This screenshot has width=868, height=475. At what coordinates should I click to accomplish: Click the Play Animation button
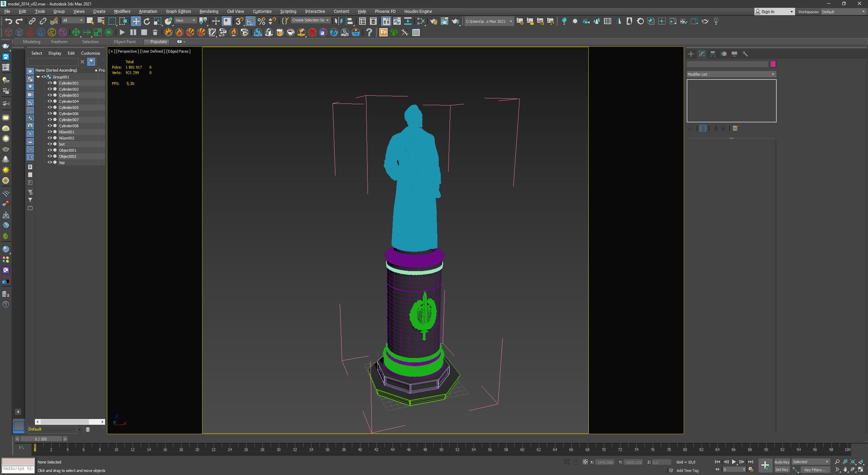(734, 462)
